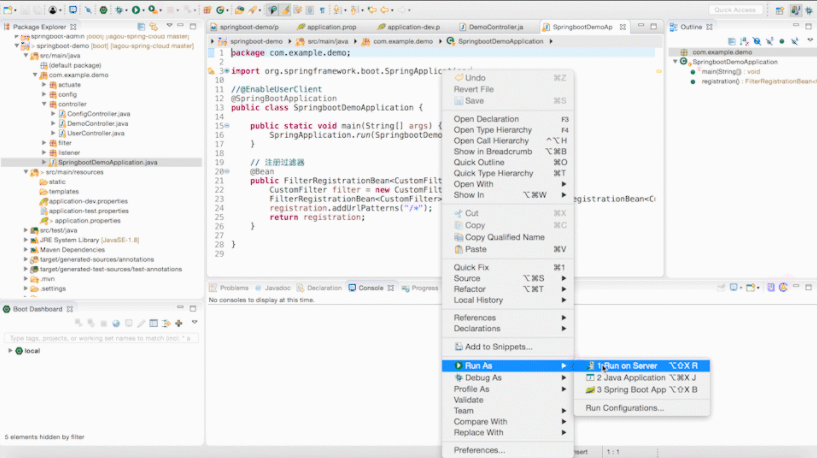Expand the Maven Dependencies node
The width and height of the screenshot is (817, 458).
pos(26,250)
